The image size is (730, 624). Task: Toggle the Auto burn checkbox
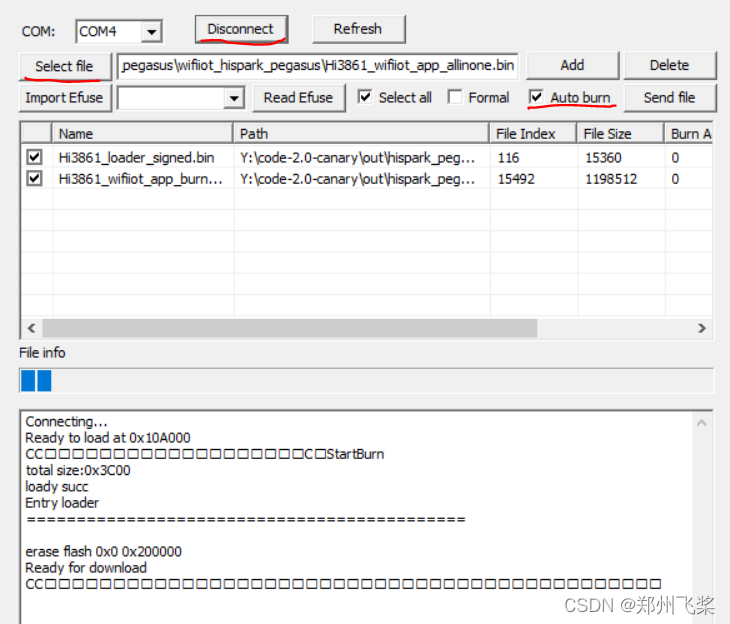click(x=536, y=97)
